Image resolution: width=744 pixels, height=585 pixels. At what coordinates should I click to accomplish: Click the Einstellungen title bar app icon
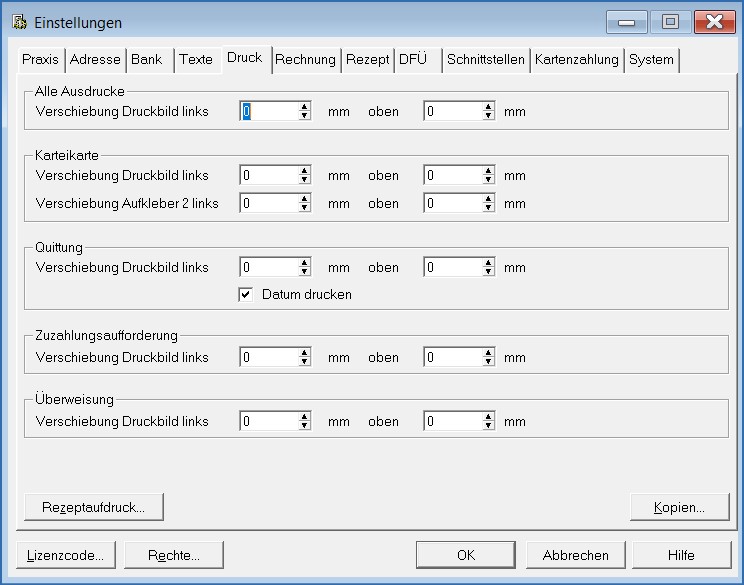tap(18, 22)
